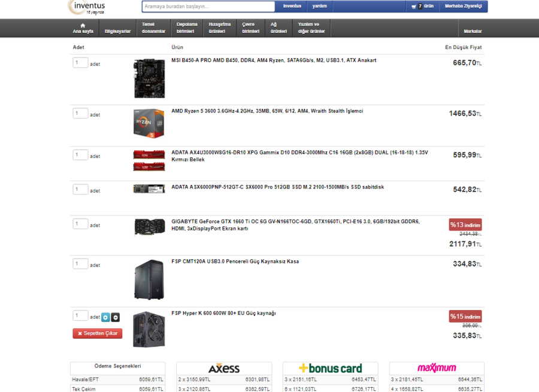Screen dimensions: 539x392
Task: Open AMD Ryzen 5 3600 İşlemci product title
Action: 267,111
